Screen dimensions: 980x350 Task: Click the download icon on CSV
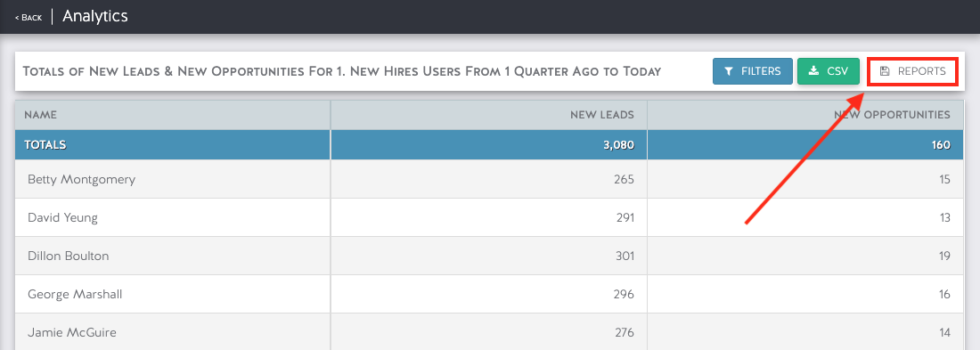pyautogui.click(x=813, y=70)
